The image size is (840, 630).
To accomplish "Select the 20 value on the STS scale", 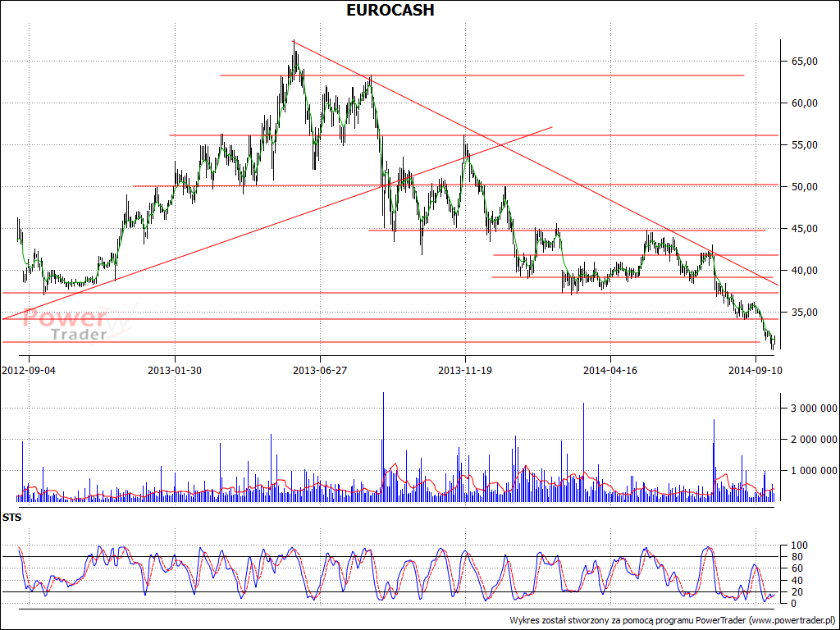I will [797, 592].
